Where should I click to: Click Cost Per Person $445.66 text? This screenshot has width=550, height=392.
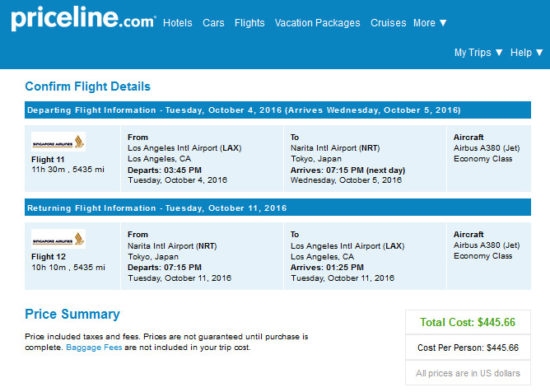pos(468,348)
